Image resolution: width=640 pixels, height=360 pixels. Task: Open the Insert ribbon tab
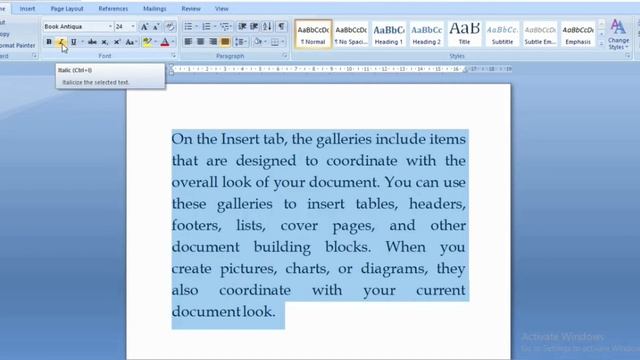[x=27, y=9]
